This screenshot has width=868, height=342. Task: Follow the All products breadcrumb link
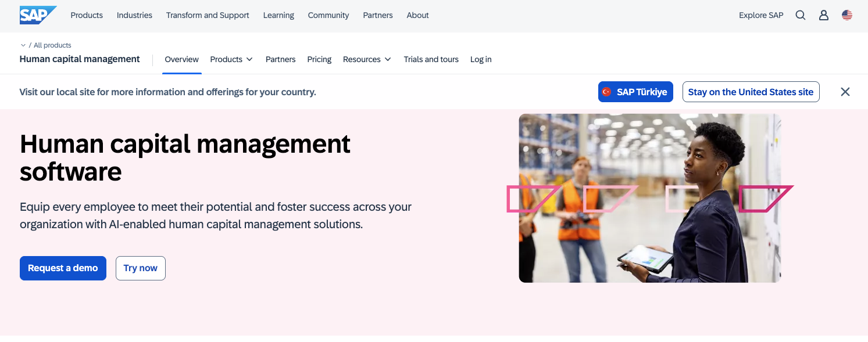tap(52, 45)
